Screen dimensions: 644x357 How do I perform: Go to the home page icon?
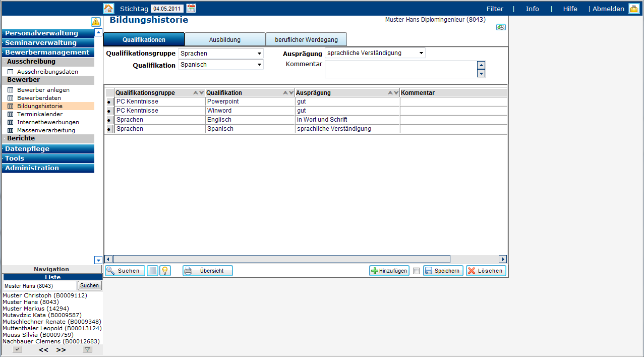[108, 8]
